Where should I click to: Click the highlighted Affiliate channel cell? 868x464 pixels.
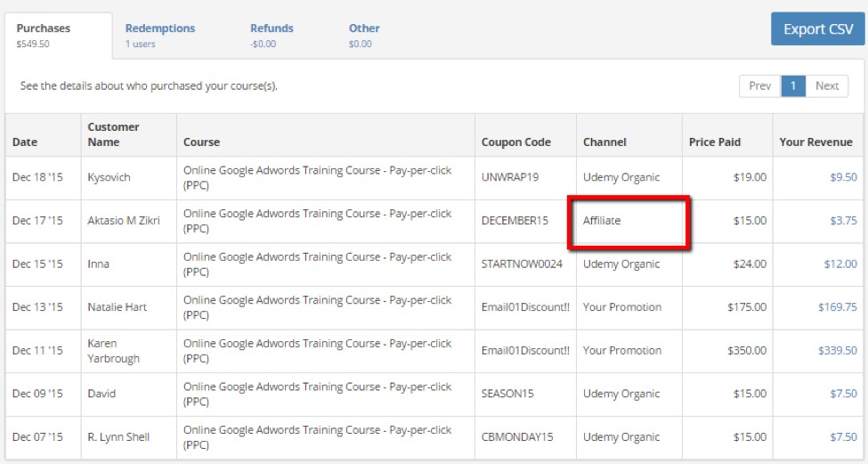[629, 221]
